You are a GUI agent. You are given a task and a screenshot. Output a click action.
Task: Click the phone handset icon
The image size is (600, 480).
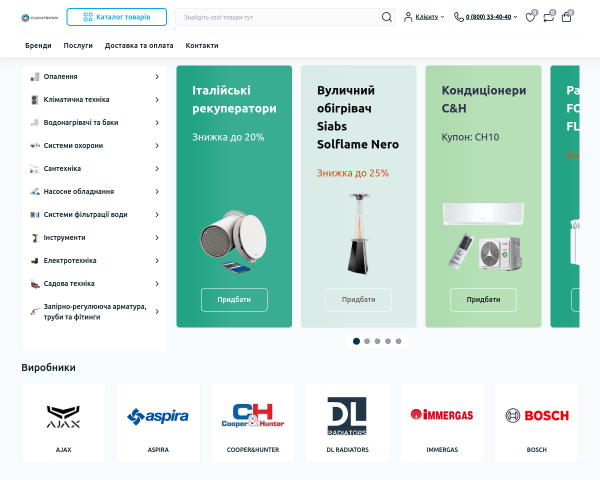[458, 17]
